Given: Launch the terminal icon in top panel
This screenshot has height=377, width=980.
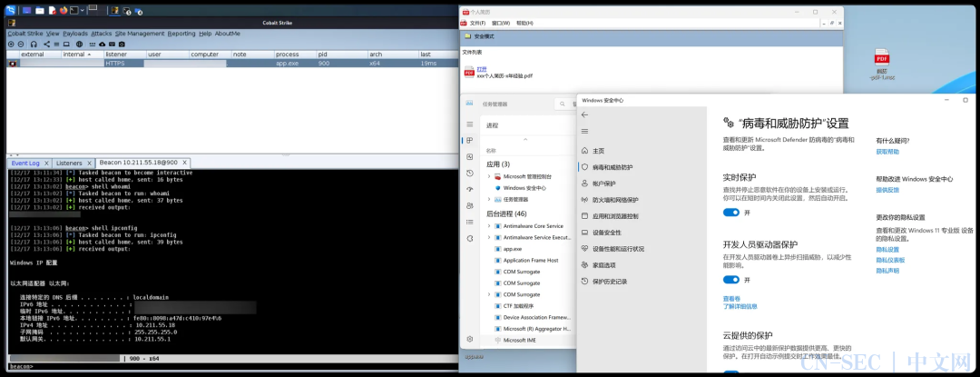Looking at the screenshot, I should click(73, 10).
